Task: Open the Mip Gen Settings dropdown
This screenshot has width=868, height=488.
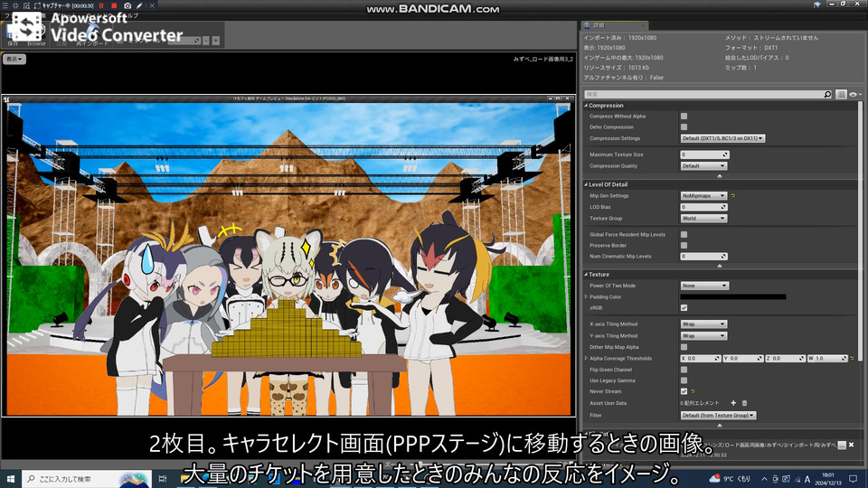Action: [703, 196]
